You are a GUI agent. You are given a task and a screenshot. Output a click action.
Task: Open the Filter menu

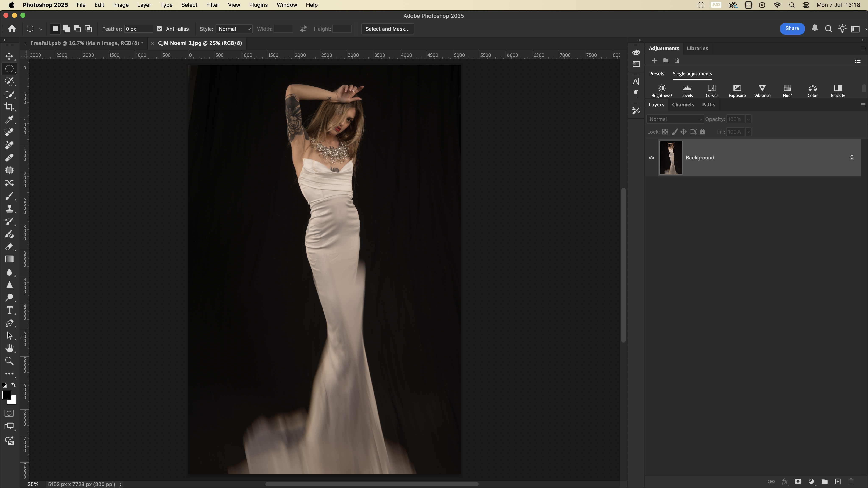click(213, 5)
